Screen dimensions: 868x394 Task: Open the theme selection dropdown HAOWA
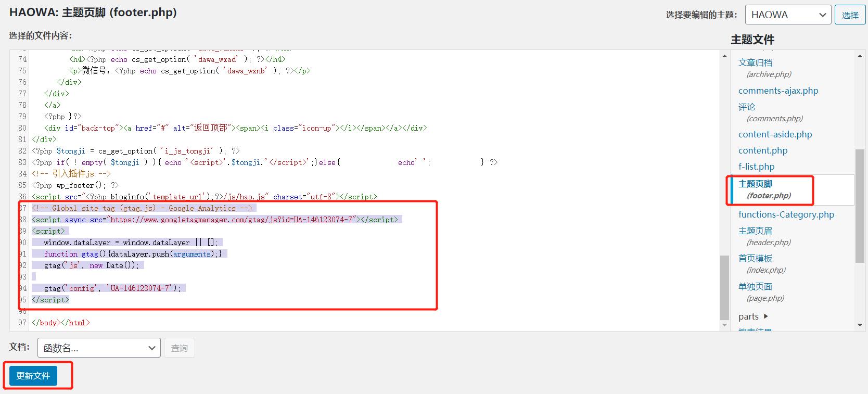pyautogui.click(x=787, y=15)
